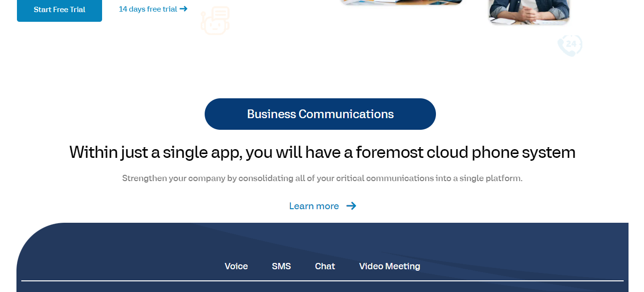Screen dimensions: 644x292
Task: Click the photo of person with clasped hands
Action: tap(529, 11)
